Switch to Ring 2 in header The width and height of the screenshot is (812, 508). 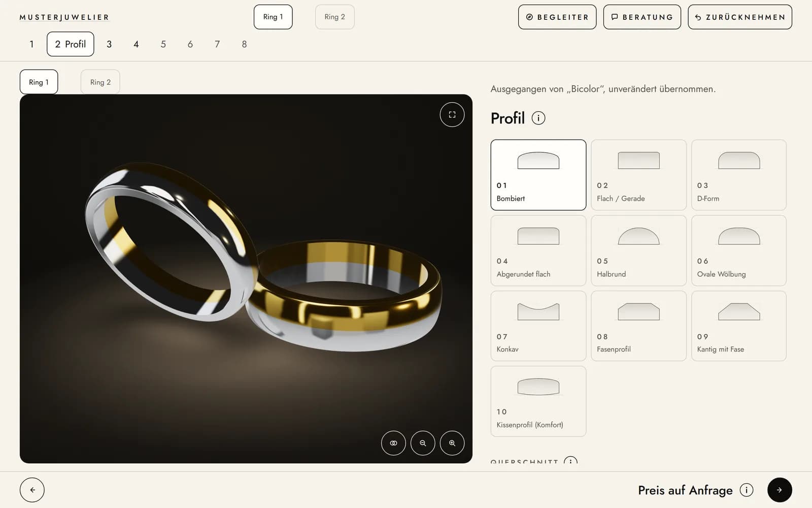[x=334, y=17]
